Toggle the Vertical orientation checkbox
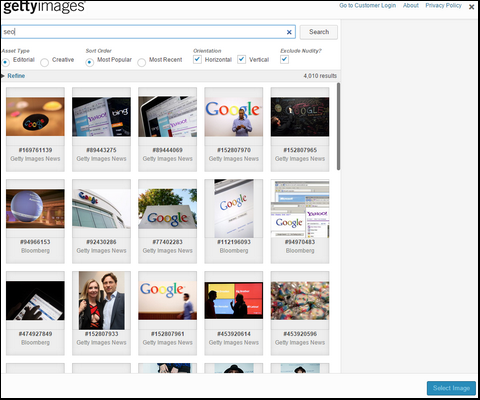480x400 pixels. point(241,59)
